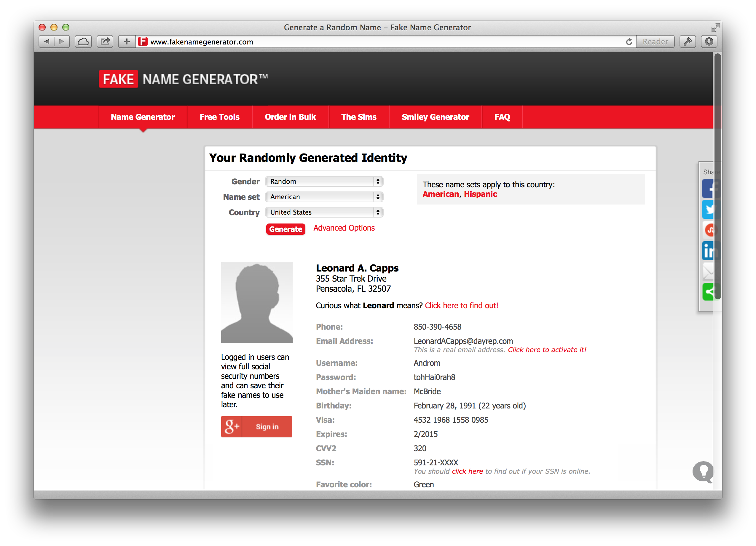This screenshot has height=546, width=756.
Task: Open the Advanced Options link
Action: pyautogui.click(x=344, y=228)
